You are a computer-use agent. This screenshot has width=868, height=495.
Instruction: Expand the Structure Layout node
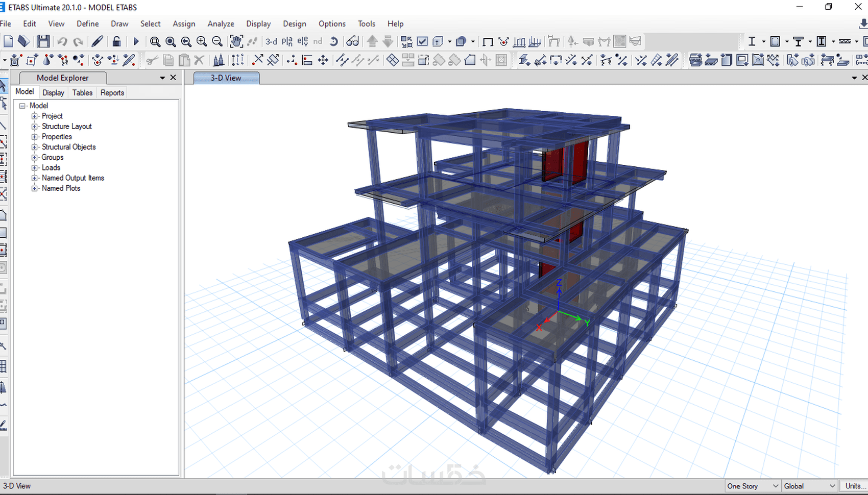pyautogui.click(x=35, y=127)
